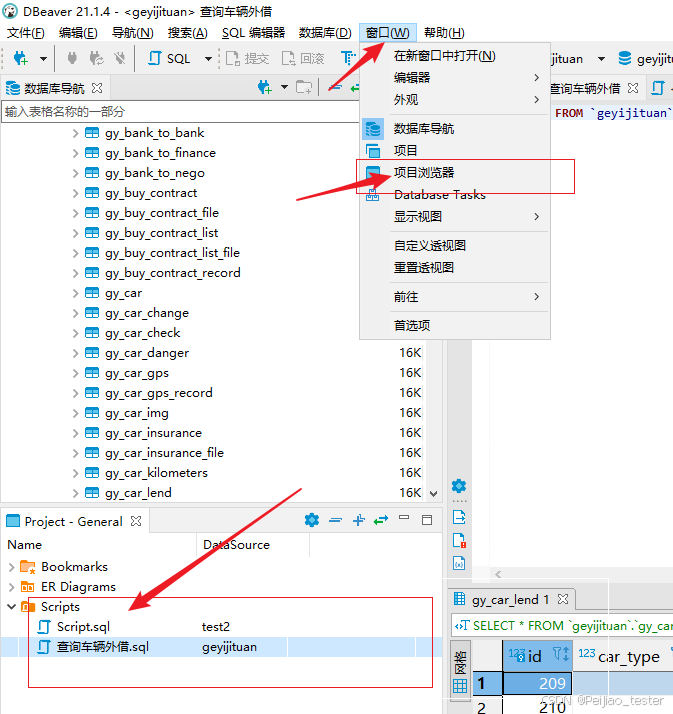Expand the ER Diagrams folder
This screenshot has width=673, height=714.
[x=11, y=587]
